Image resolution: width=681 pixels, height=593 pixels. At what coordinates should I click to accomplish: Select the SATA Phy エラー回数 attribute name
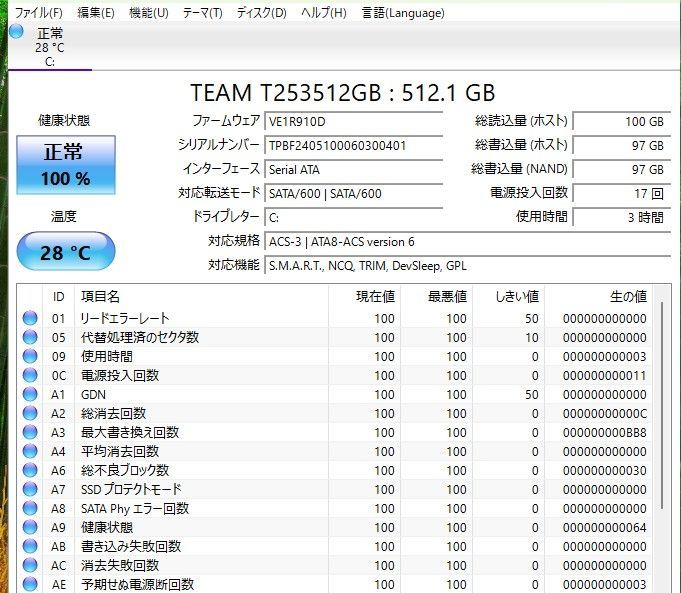(x=135, y=508)
